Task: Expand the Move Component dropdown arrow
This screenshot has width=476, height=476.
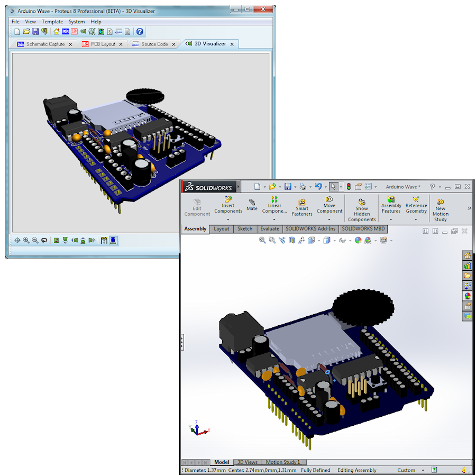Action: point(329,219)
